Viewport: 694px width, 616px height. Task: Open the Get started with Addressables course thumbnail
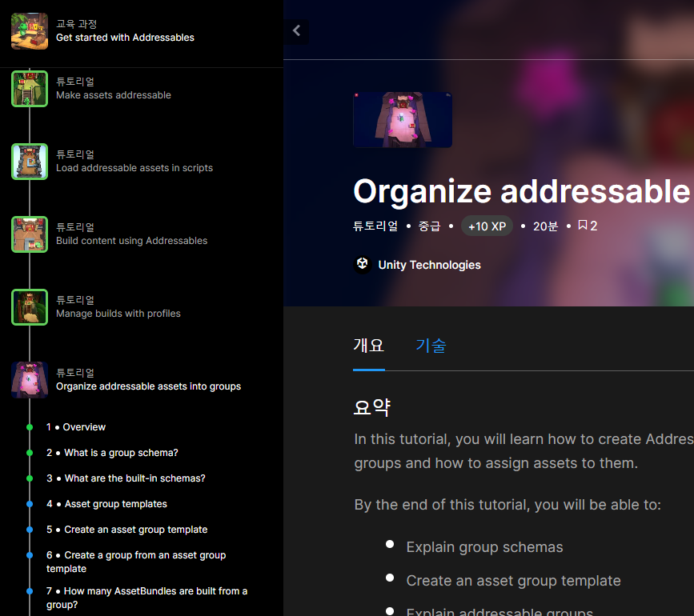pyautogui.click(x=30, y=31)
